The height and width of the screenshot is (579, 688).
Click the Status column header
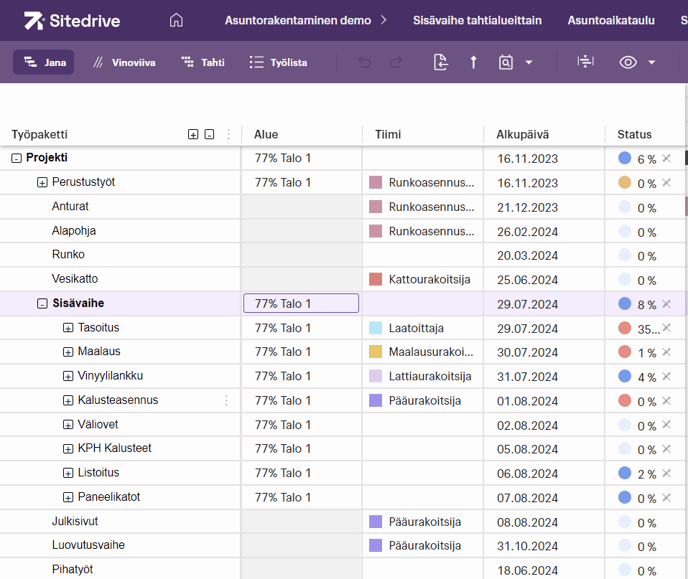click(x=634, y=134)
